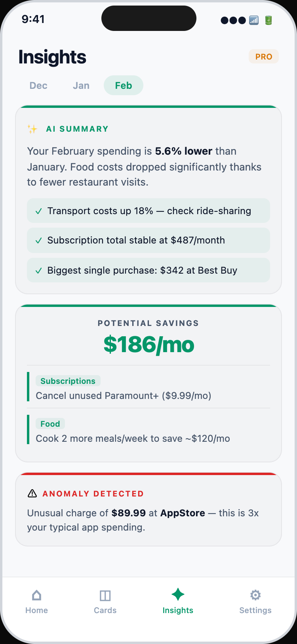Tap the anomaly warning triangle icon
This screenshot has height=644, width=297.
[32, 494]
